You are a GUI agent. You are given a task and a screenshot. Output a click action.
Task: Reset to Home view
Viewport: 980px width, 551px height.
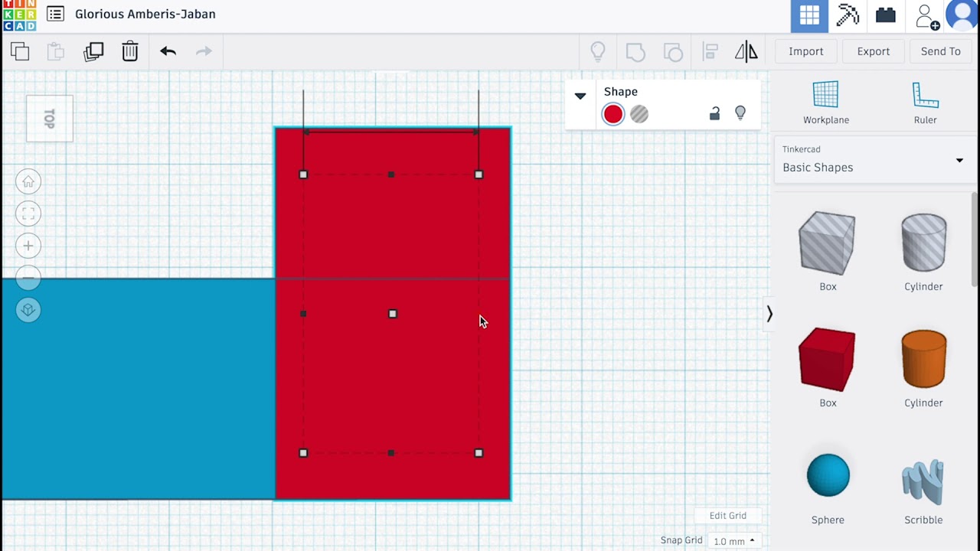pos(28,181)
